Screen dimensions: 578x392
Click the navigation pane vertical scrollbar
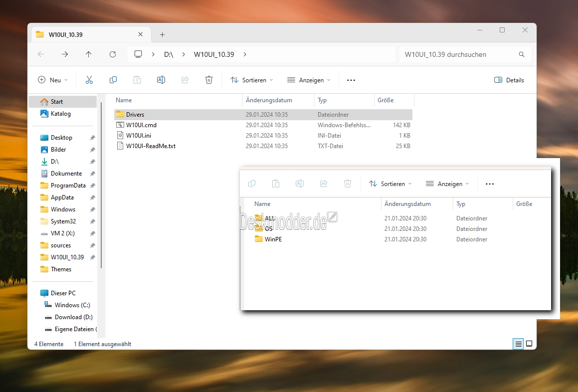point(101,185)
